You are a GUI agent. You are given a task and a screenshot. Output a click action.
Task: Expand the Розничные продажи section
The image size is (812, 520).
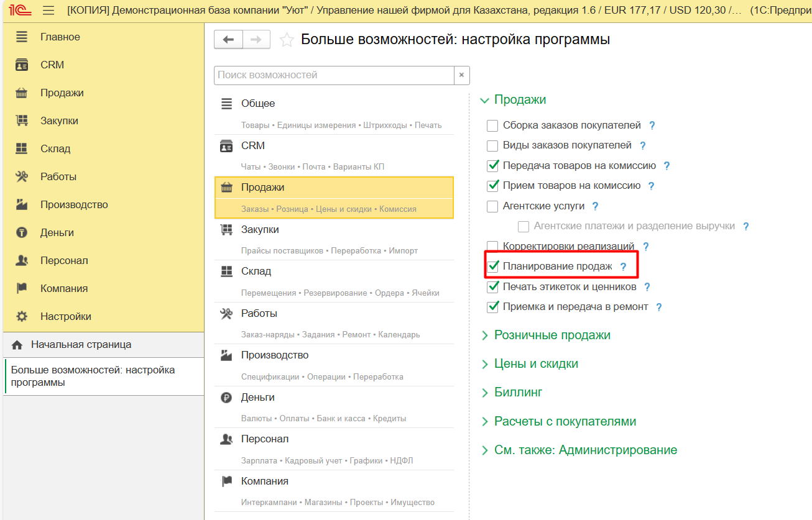[551, 335]
